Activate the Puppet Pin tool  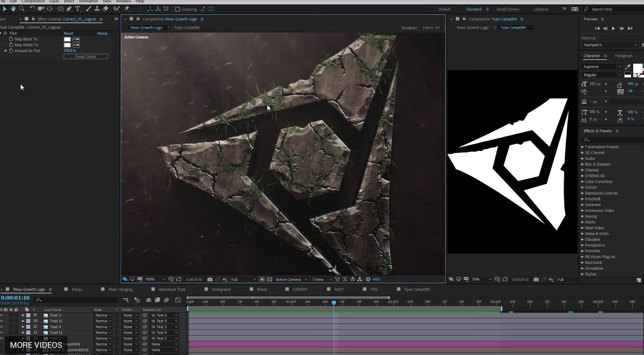point(127,8)
